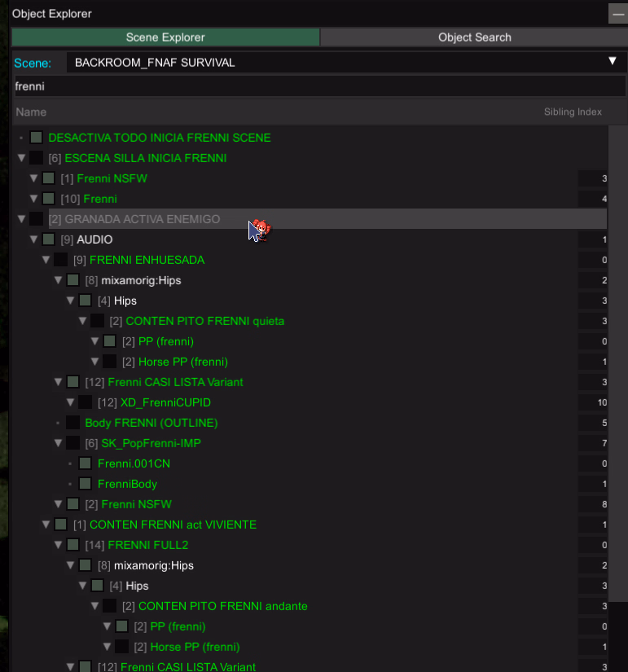Toggle the ESCENA SILLA INICIA FRENNI checkbox
This screenshot has height=672, width=628.
(x=36, y=158)
